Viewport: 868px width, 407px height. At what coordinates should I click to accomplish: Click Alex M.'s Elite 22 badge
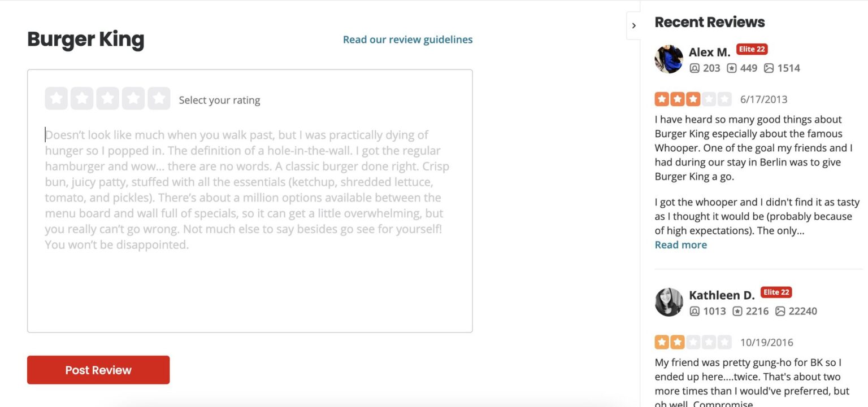pyautogui.click(x=752, y=49)
